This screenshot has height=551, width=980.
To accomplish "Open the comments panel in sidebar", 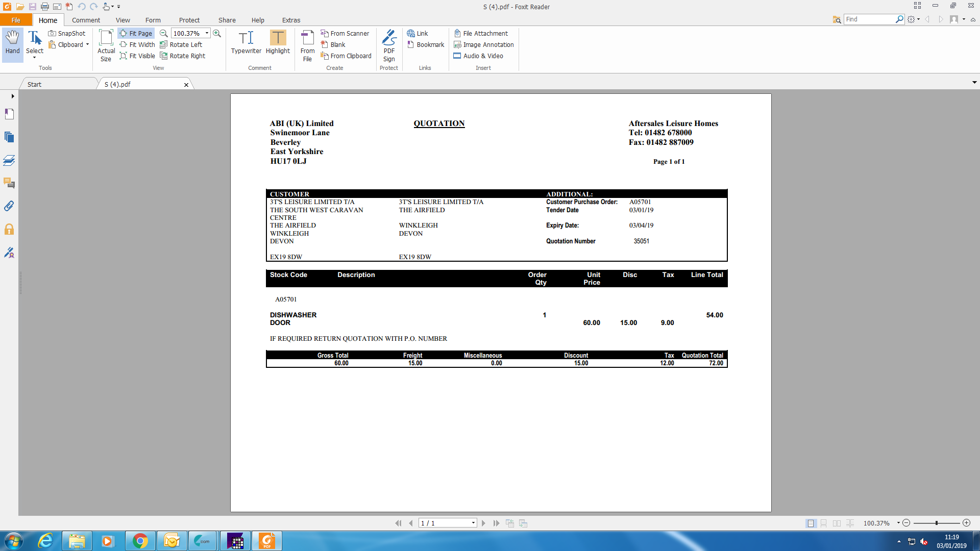I will 9,183.
